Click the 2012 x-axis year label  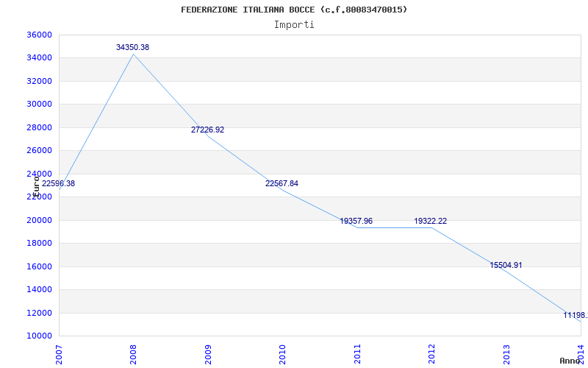431,353
